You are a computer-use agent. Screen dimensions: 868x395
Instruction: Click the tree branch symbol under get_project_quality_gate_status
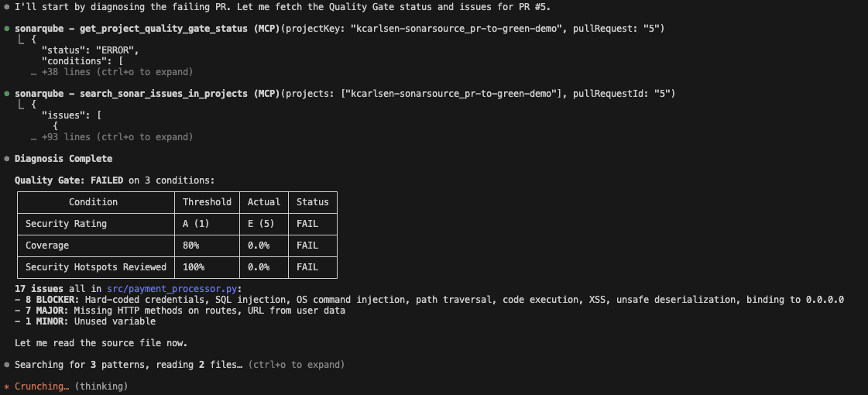tap(22, 39)
